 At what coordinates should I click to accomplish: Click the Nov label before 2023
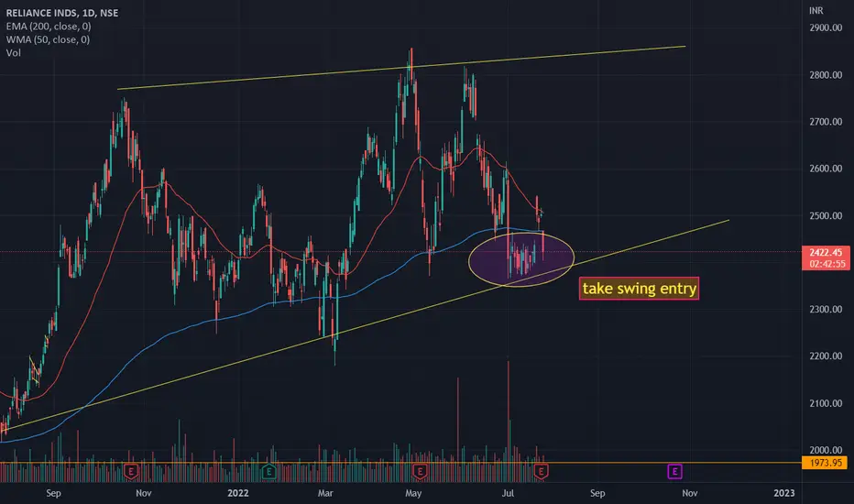click(689, 493)
